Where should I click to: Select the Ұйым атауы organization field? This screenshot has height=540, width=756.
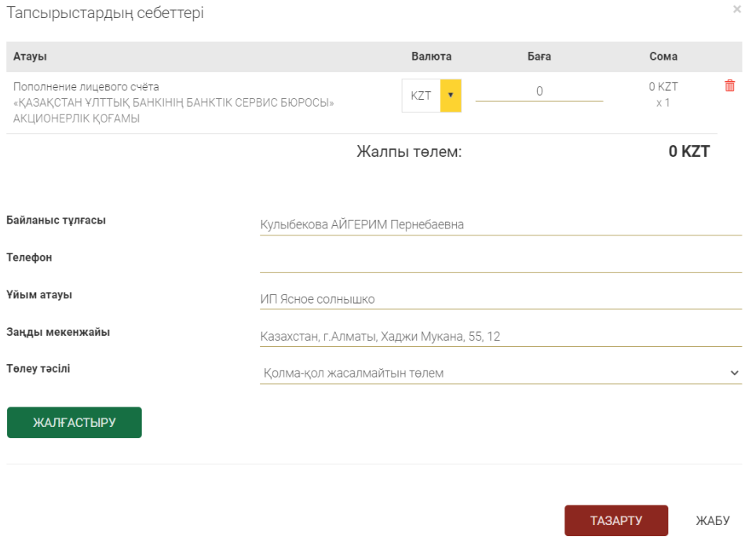500,299
